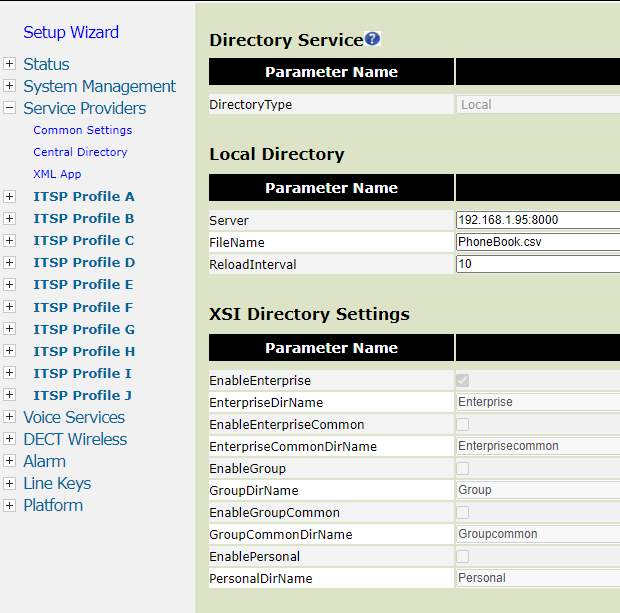Click the Local Directory heading
This screenshot has height=613, width=620.
click(x=277, y=154)
